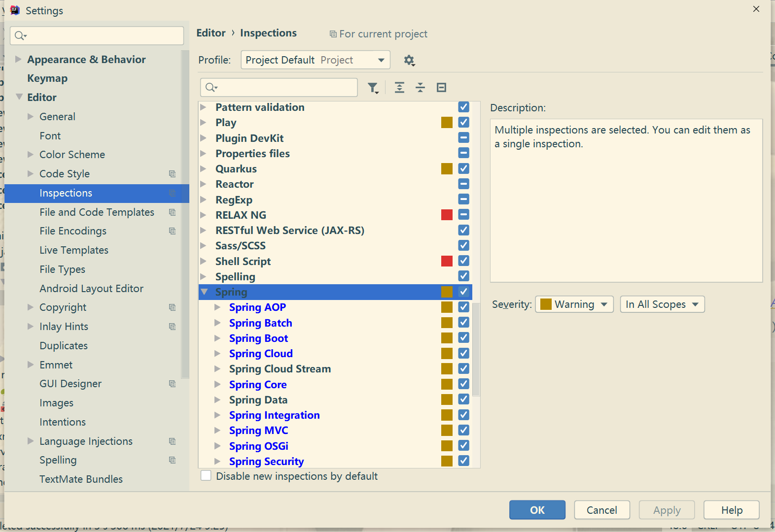Image resolution: width=775 pixels, height=532 pixels.
Task: Select the Reactor inspection group
Action: (x=335, y=184)
